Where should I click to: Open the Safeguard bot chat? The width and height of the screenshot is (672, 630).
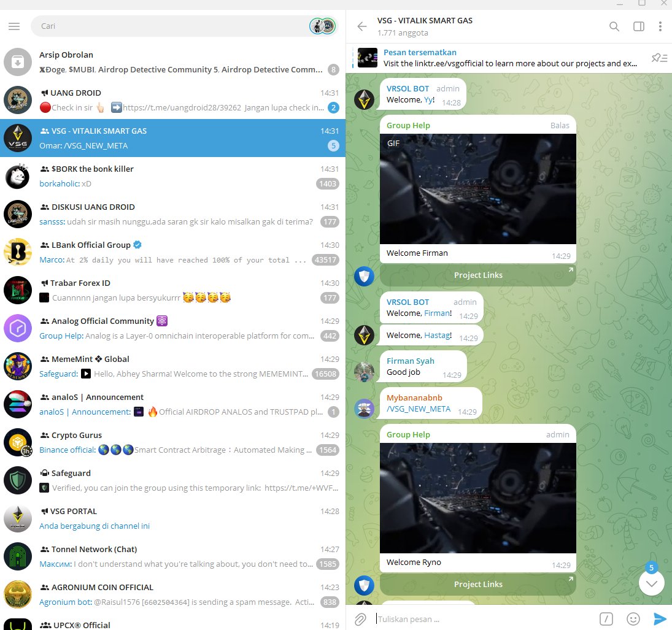tap(172, 480)
